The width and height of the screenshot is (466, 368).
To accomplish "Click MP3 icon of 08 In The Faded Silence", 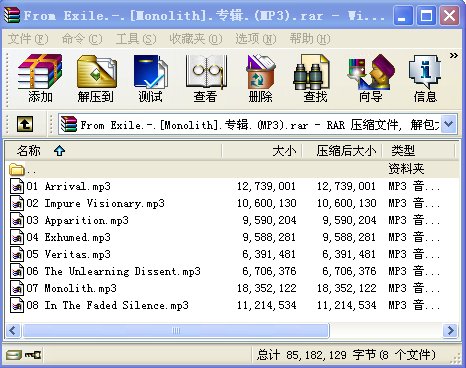I will click(x=17, y=305).
